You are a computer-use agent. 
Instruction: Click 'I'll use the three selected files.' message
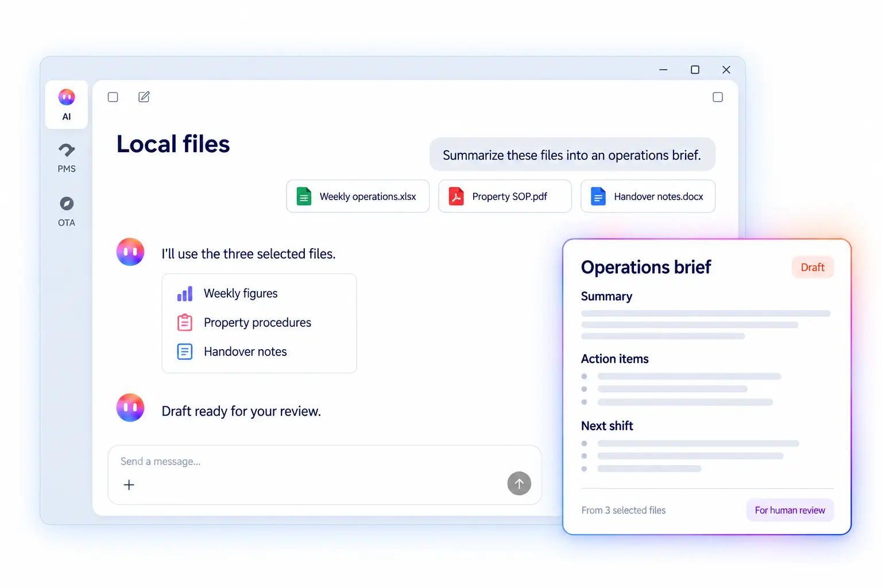pos(249,254)
